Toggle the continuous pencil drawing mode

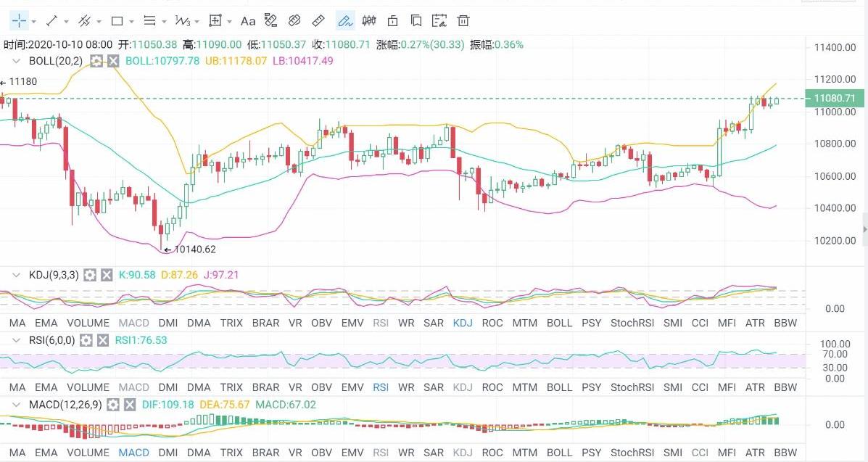[x=344, y=20]
